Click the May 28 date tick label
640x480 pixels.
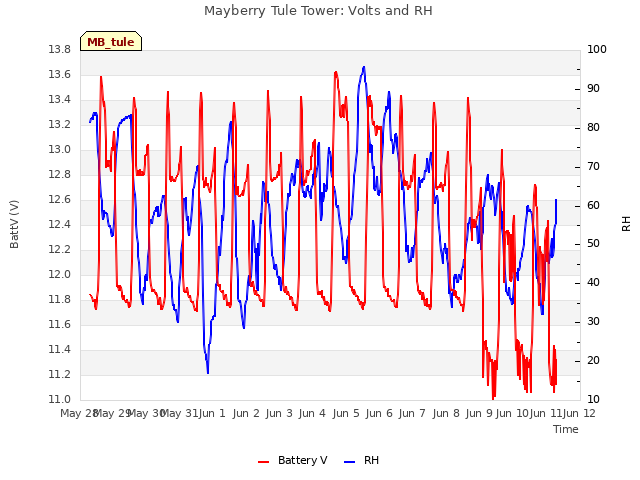tap(78, 413)
